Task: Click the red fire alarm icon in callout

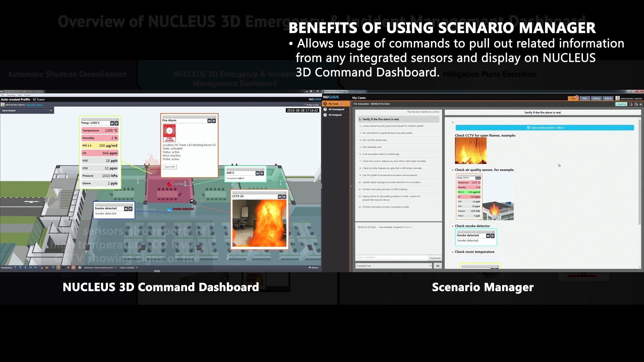Action: 169,133
